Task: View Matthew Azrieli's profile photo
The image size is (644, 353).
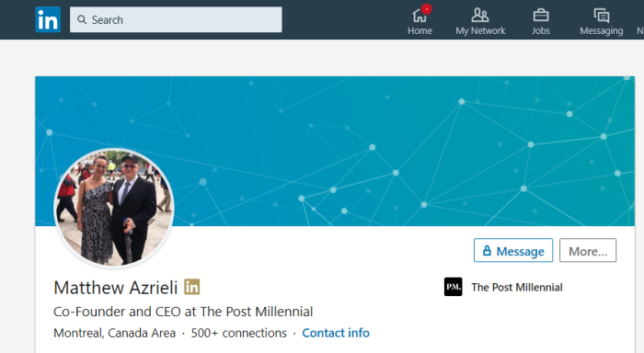Action: (x=114, y=208)
